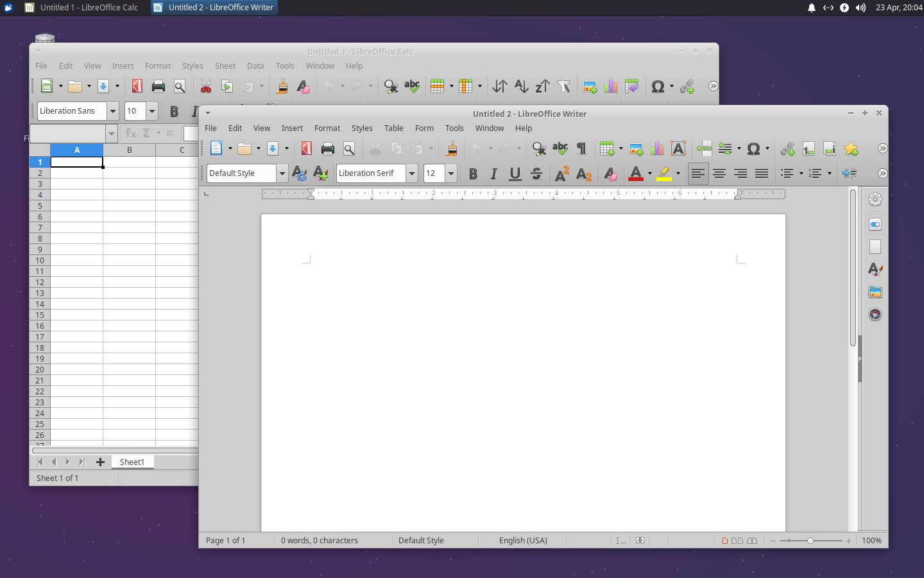The image size is (924, 578).
Task: Toggle bold formatting
Action: tap(473, 173)
